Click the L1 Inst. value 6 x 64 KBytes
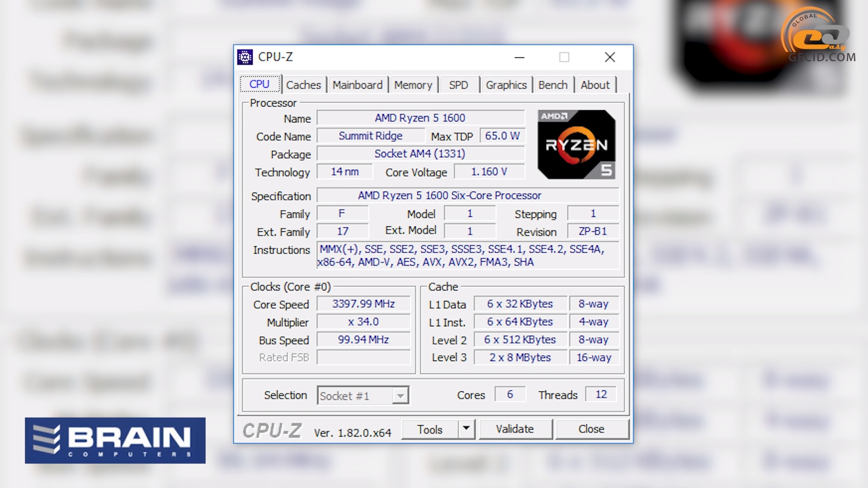The width and height of the screenshot is (868, 488). tap(520, 322)
